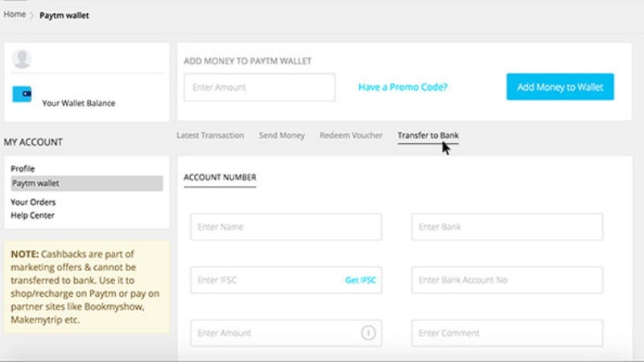Select Paytm wallet in My Account
Screen dimensions: 644x362
(87, 183)
